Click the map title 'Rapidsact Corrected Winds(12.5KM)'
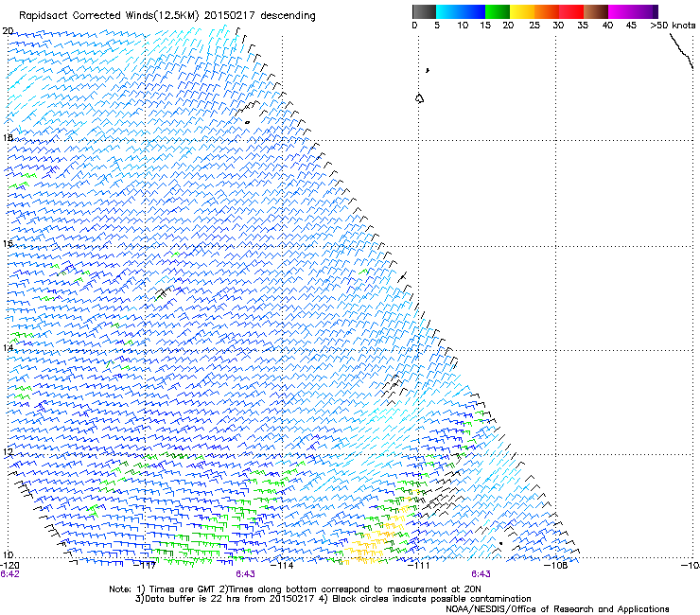Screen dimensions: 700x615 click(x=109, y=16)
